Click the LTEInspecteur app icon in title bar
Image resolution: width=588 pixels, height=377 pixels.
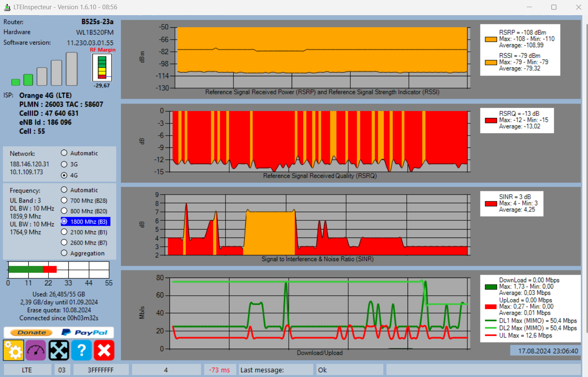click(7, 7)
